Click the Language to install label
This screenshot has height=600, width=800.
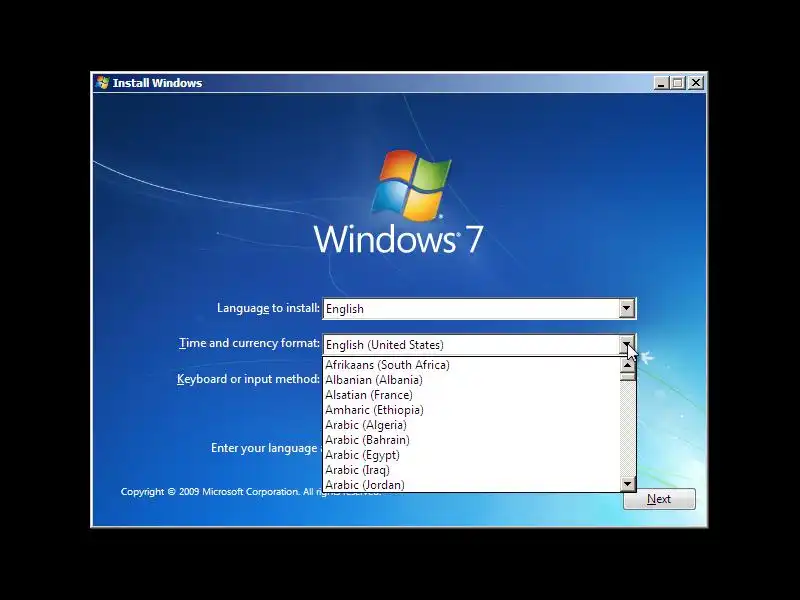click(x=268, y=308)
